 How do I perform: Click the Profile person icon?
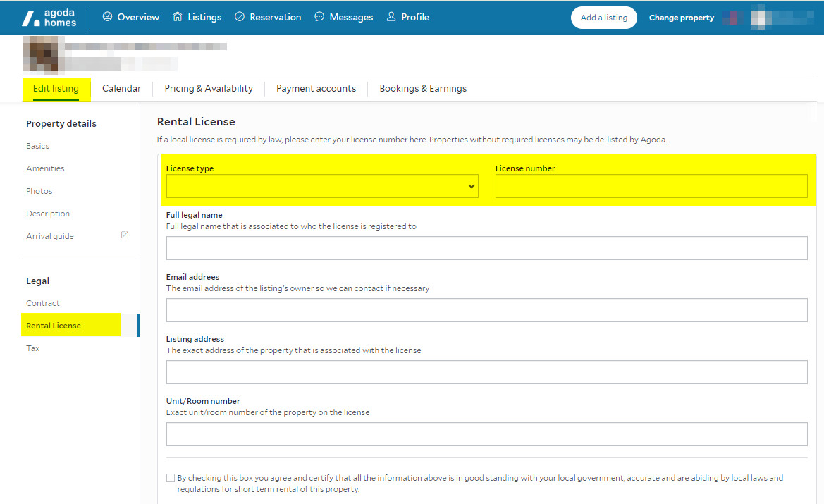(391, 17)
